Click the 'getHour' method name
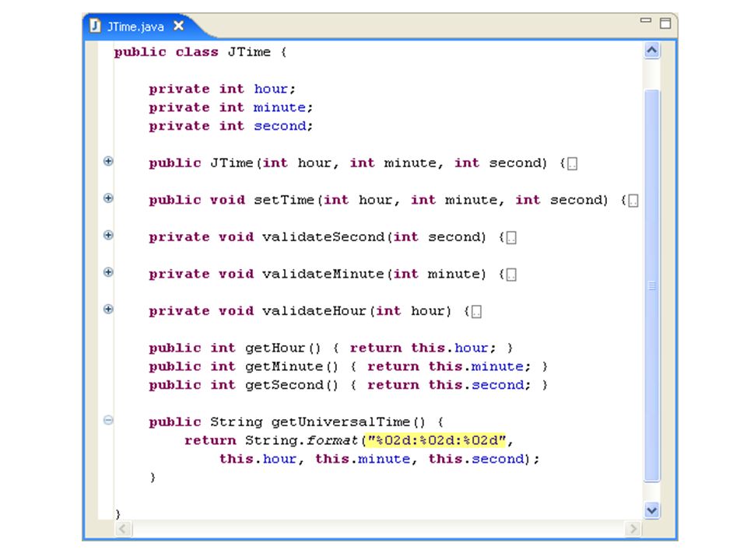Screen dimensions: 747x560 (275, 348)
